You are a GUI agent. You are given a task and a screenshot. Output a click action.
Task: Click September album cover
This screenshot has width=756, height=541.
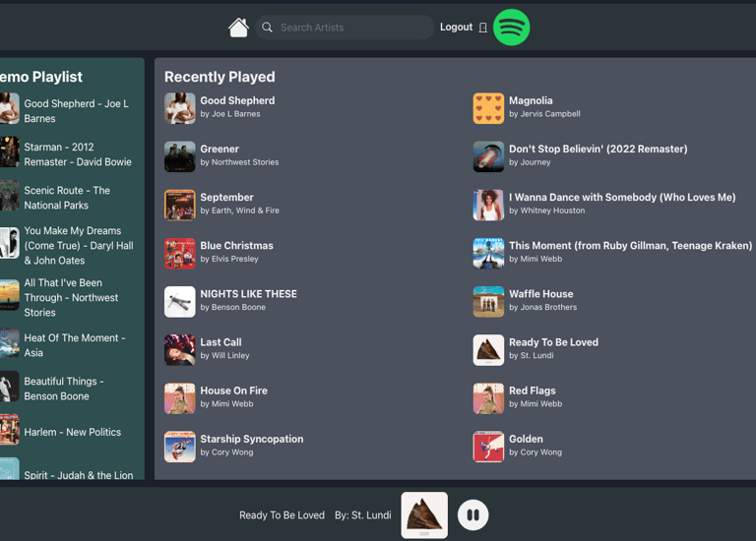point(180,205)
